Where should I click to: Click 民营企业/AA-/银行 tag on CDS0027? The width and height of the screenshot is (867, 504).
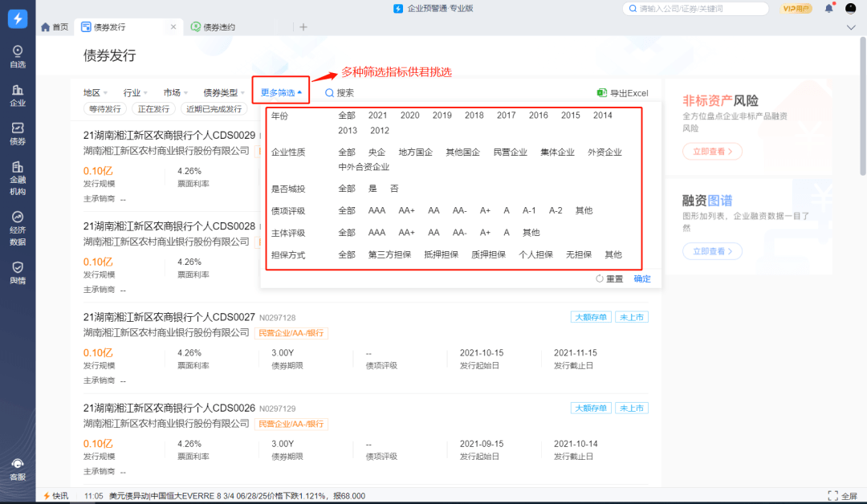pos(291,333)
